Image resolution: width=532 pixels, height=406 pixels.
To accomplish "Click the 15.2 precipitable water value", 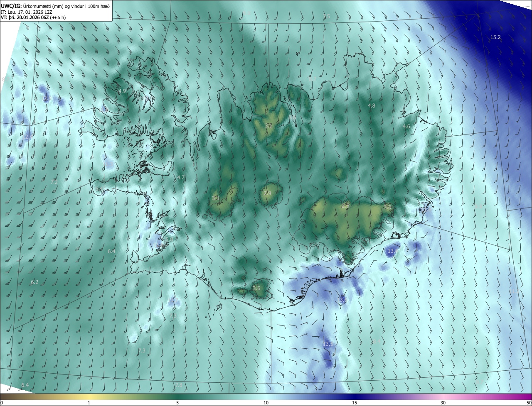I will pos(495,37).
